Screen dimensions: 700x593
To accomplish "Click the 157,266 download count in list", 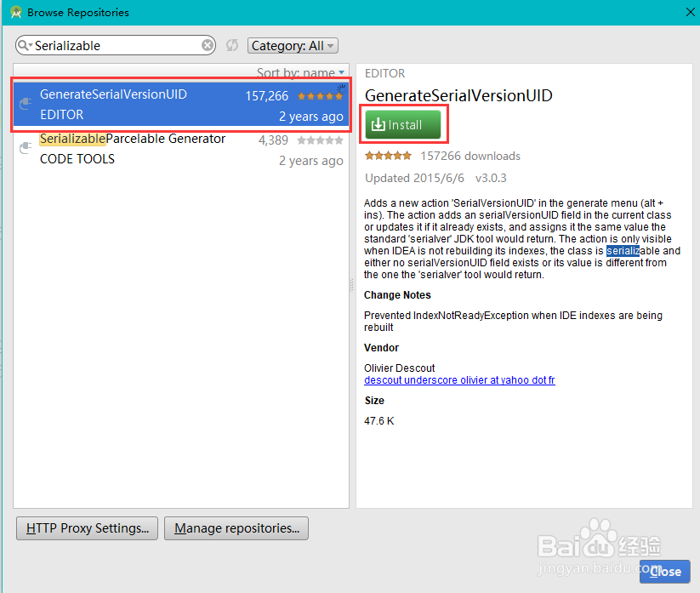I will 267,96.
